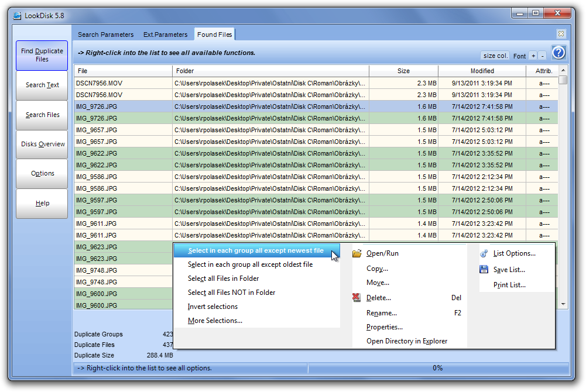Open List Options... menu item
This screenshot has width=586, height=392.
coord(516,253)
